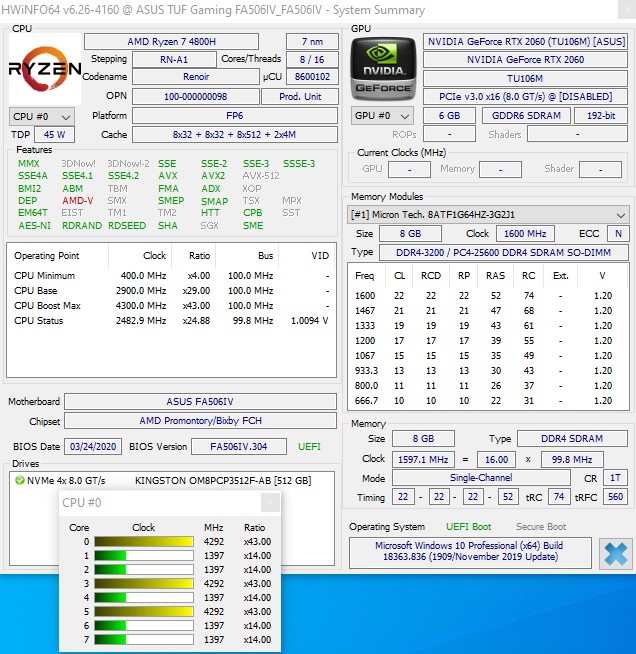Click the NVIDIA GeForce logo
Viewport: 636px width, 654px height.
pos(383,69)
